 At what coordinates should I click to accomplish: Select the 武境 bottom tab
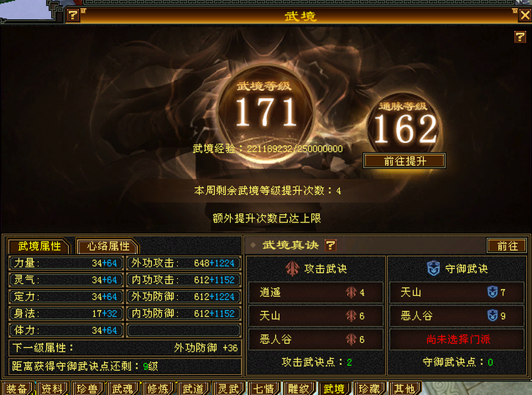(334, 388)
